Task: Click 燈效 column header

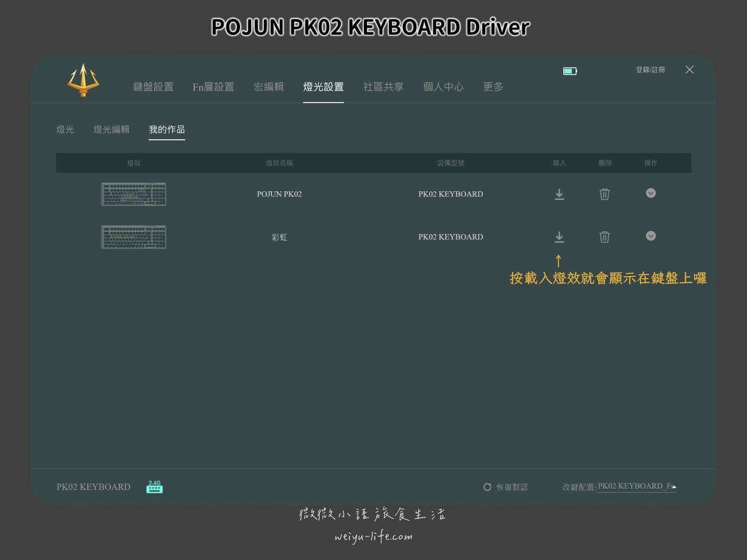Action: coord(133,163)
